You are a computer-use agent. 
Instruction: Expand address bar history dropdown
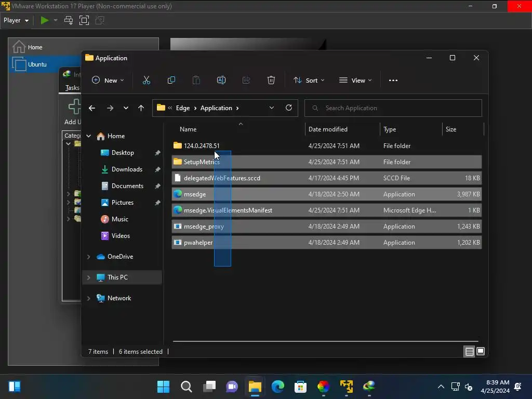click(271, 108)
